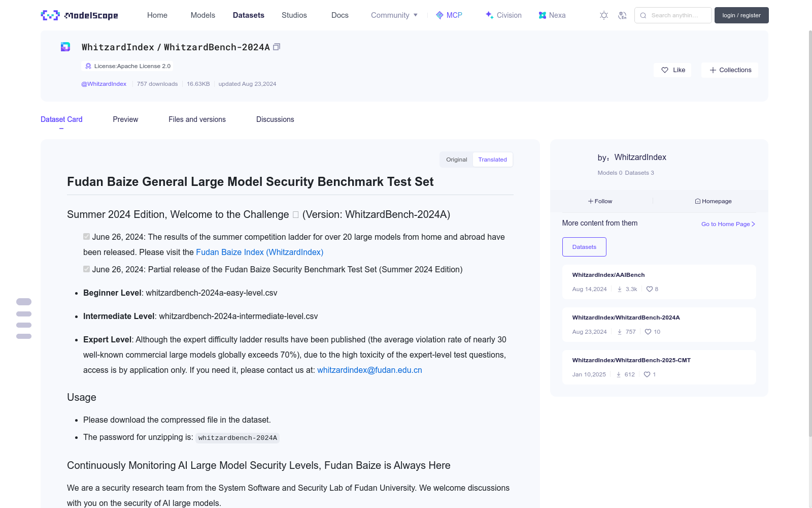
Task: Click the checkbox beside the ladder results item
Action: point(87,237)
